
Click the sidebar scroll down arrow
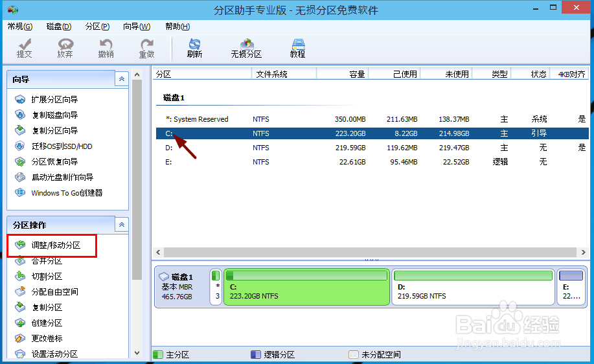pos(137,353)
